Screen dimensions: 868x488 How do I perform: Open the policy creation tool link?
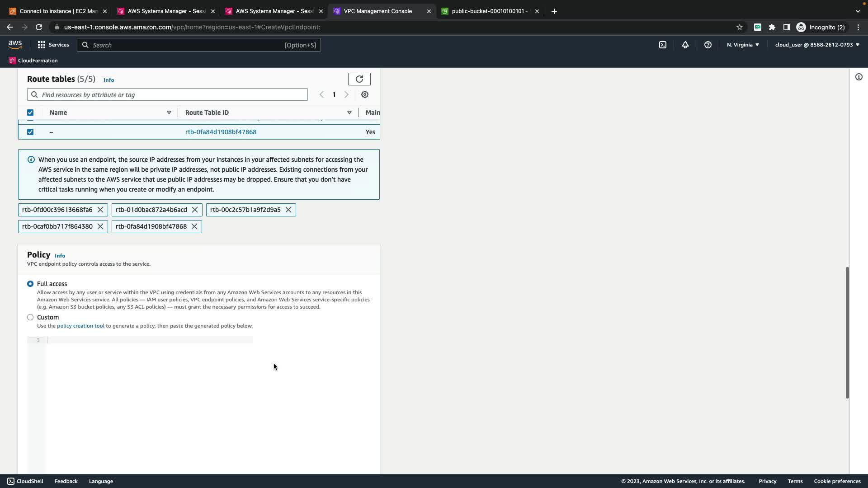point(80,326)
